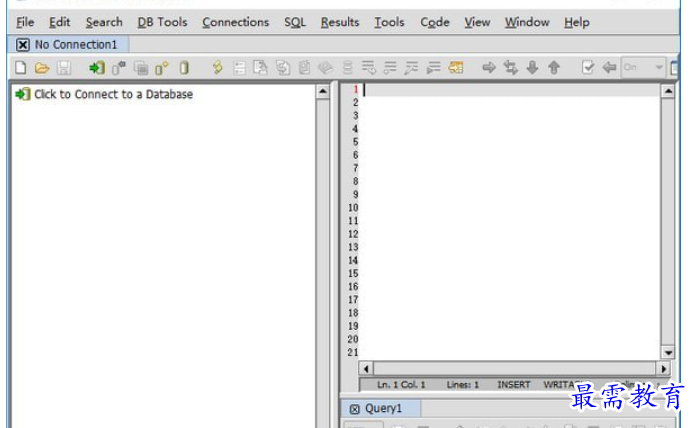The height and width of the screenshot is (428, 693).
Task: Open the SQL menu
Action: (x=295, y=22)
